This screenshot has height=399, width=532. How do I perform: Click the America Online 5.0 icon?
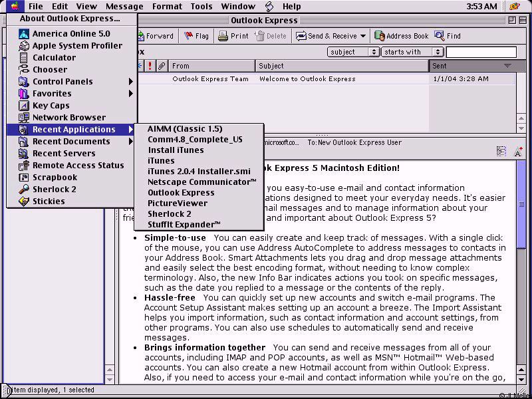tap(24, 34)
